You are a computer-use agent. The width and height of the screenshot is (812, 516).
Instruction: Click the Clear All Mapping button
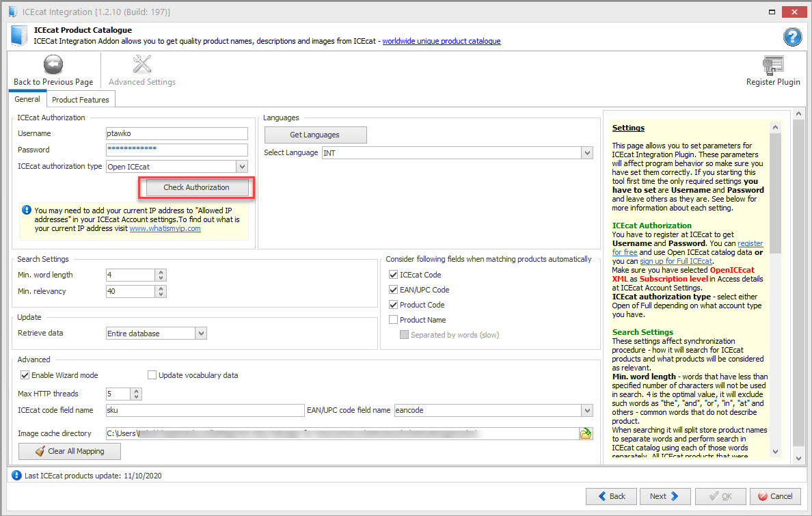(x=70, y=451)
